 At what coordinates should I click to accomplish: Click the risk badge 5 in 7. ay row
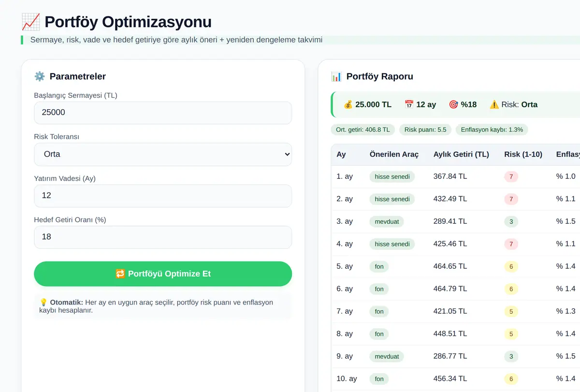coord(511,312)
